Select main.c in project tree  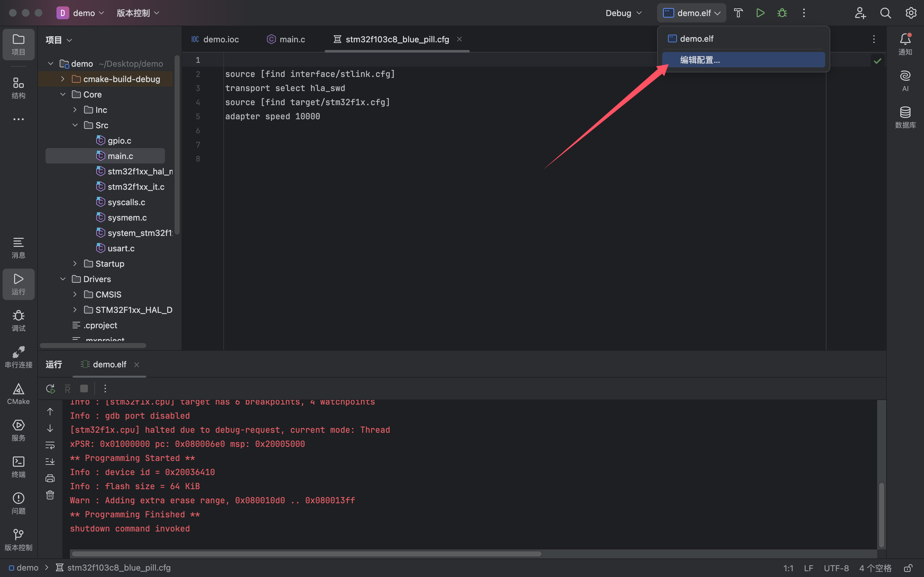(x=120, y=156)
